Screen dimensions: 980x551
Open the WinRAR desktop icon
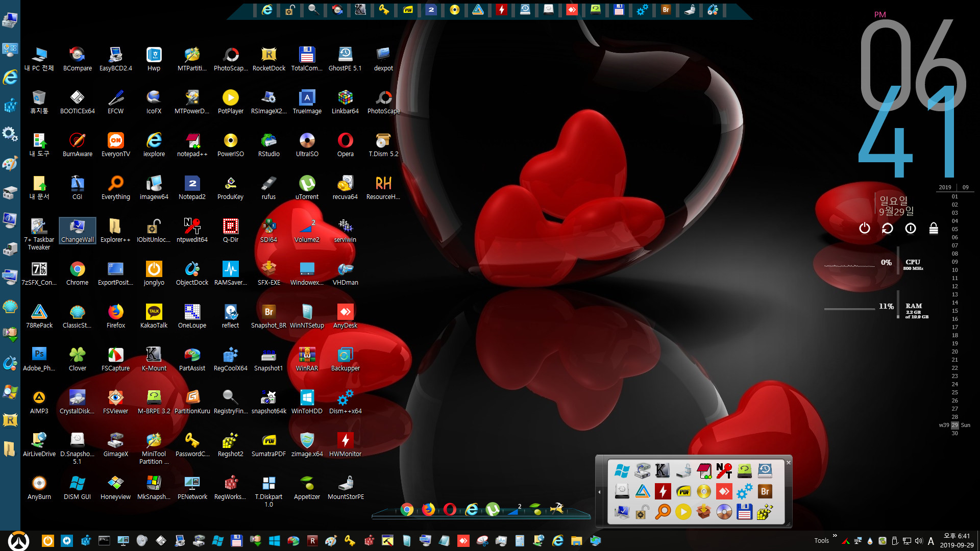point(307,359)
